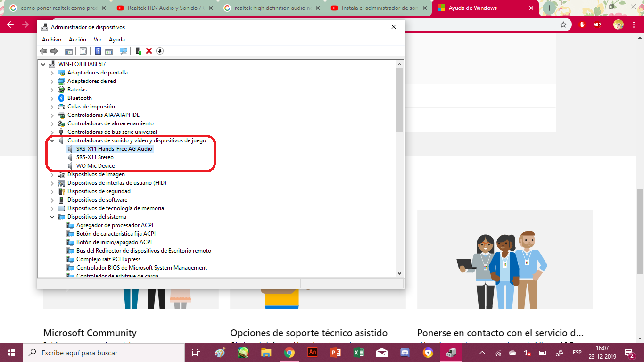Open Paint from the taskbar
This screenshot has width=644, height=362.
[220, 353]
